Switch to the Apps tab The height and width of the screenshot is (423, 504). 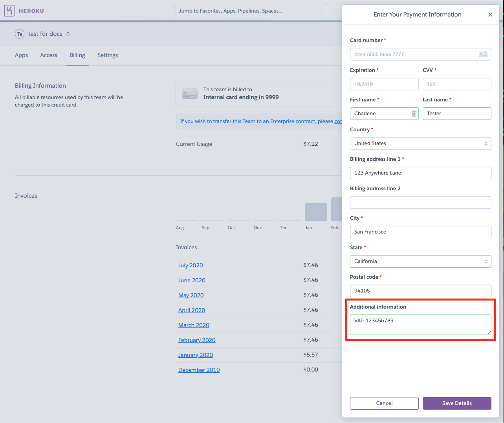21,55
